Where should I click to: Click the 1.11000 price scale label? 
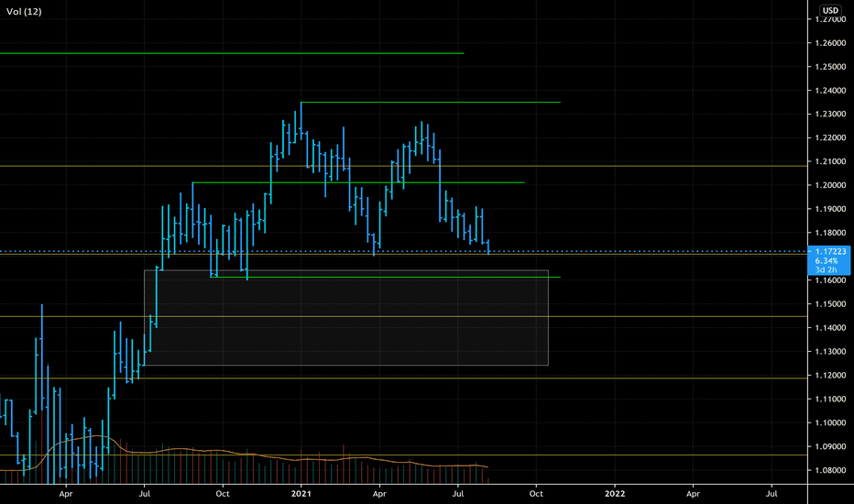(x=830, y=399)
